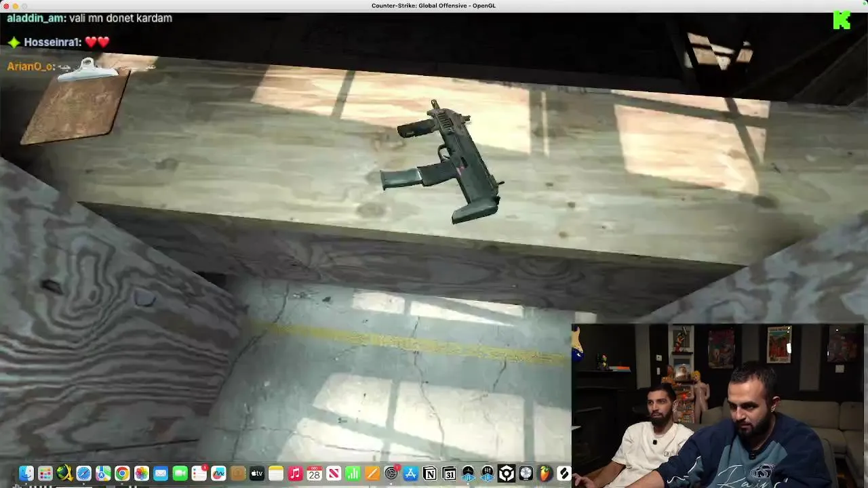868x488 pixels.
Task: Open Maps from the Dock
Action: tap(103, 474)
